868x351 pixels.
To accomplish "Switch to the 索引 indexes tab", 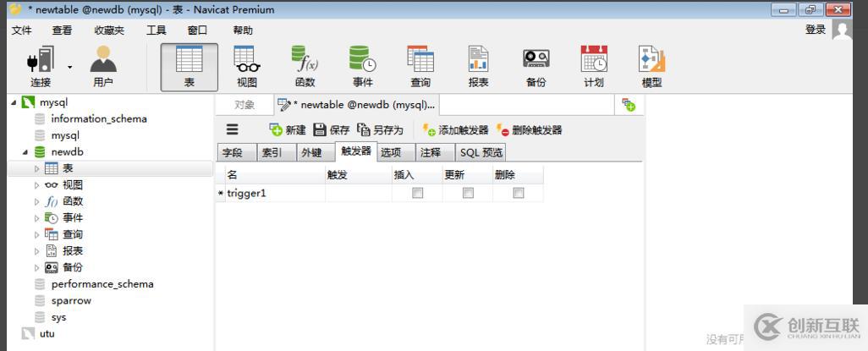I will (x=277, y=152).
